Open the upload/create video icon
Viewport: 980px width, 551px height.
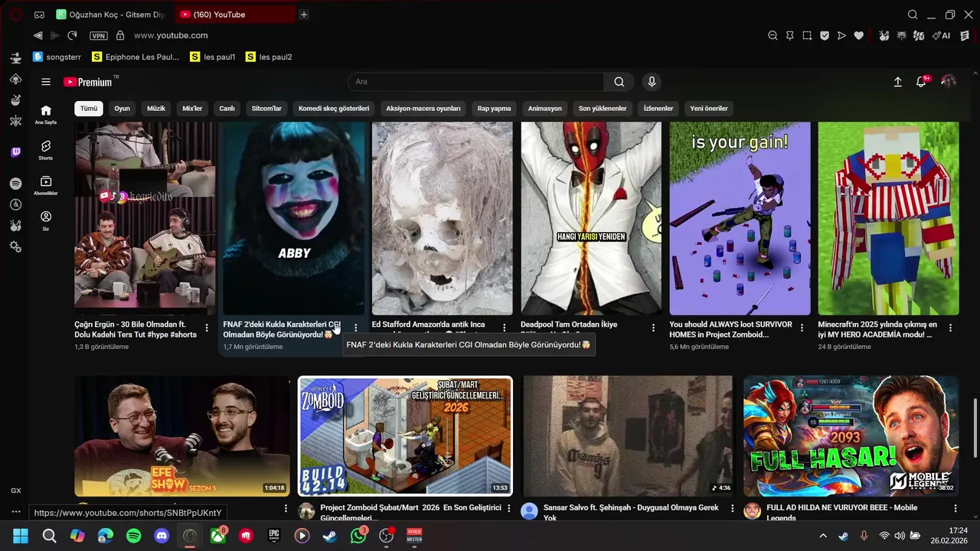click(898, 82)
